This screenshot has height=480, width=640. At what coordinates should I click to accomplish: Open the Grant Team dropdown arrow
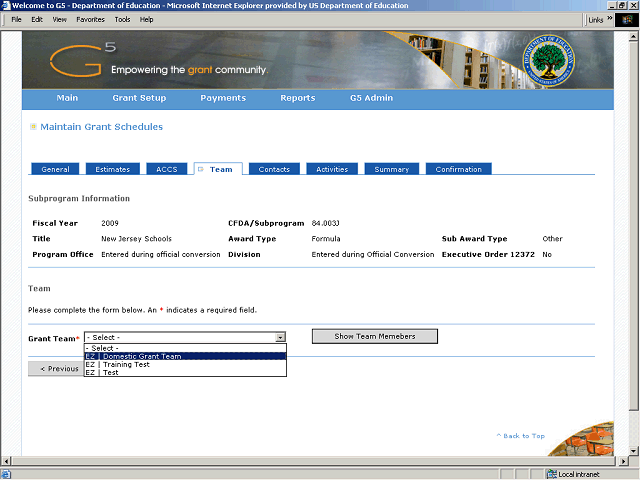(x=280, y=338)
